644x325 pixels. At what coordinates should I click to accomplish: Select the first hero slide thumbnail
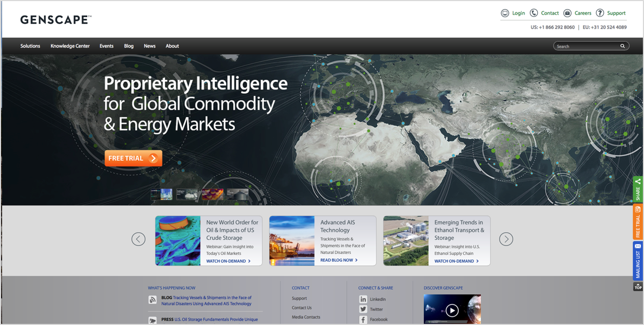click(162, 195)
